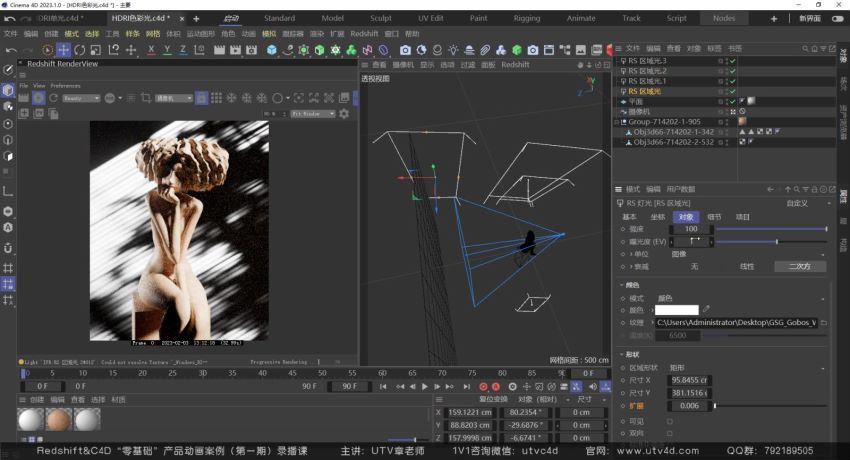Select RS 区域光 in object manager

tap(644, 92)
